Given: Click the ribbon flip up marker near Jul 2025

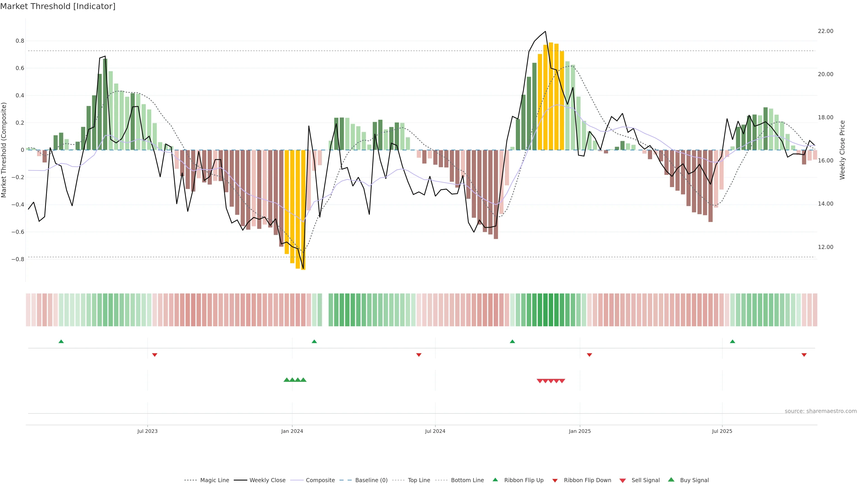Looking at the screenshot, I should point(732,342).
